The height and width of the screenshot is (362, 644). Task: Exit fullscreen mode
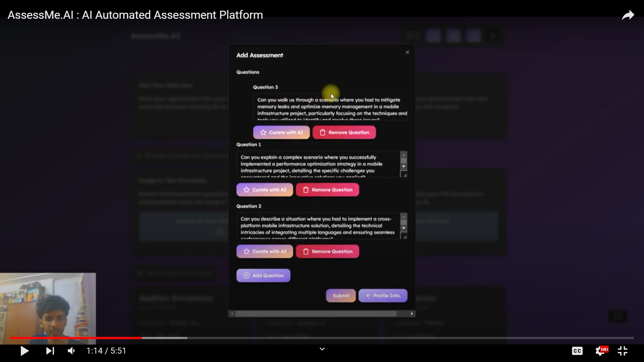click(623, 351)
